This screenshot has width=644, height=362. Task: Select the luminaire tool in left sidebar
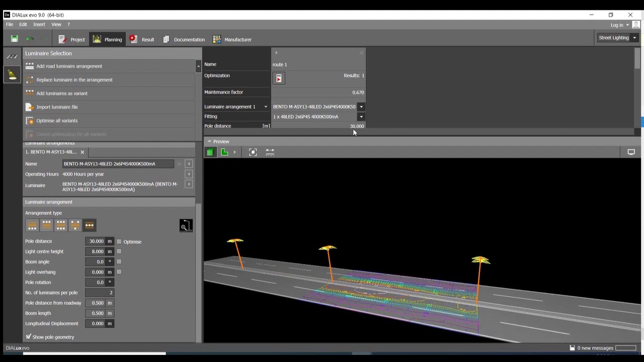coord(12,74)
